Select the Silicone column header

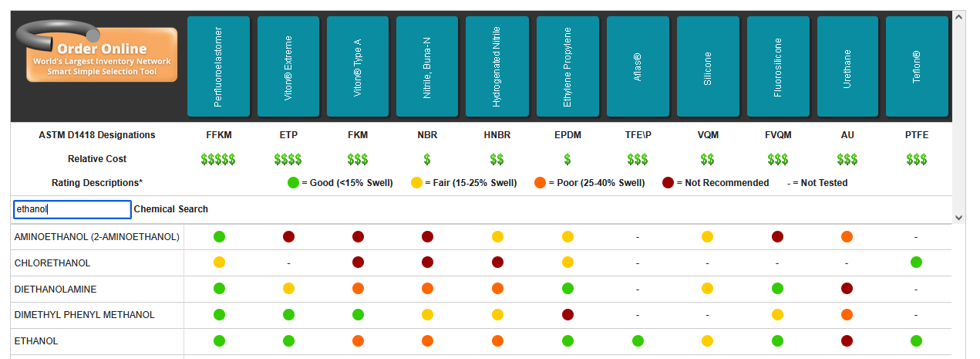point(708,66)
